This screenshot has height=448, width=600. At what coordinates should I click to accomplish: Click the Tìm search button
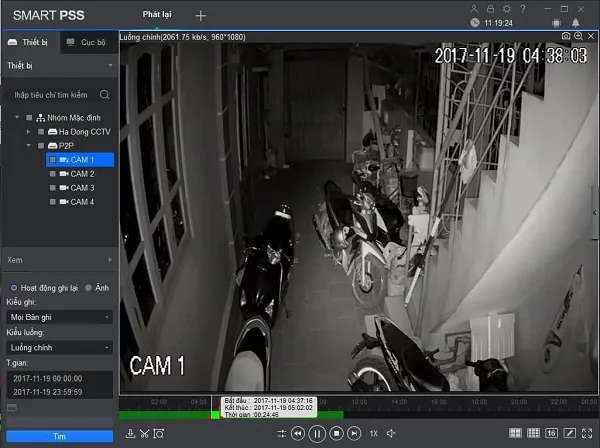click(59, 436)
